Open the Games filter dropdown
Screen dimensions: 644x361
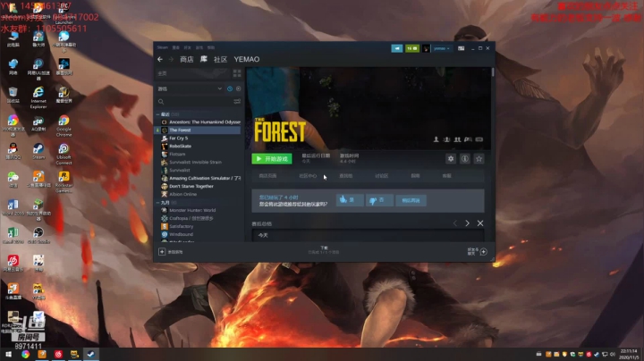pos(190,88)
